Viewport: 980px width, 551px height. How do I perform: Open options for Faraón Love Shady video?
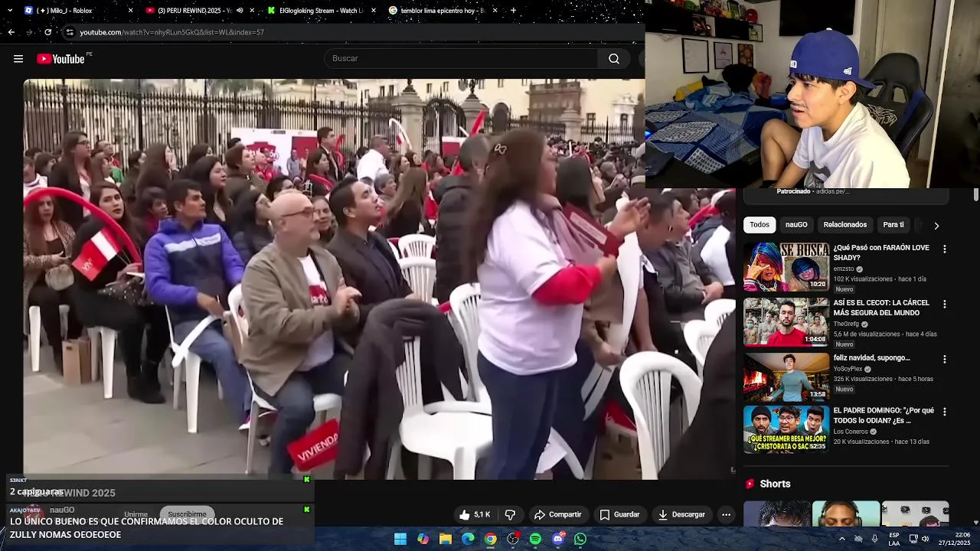pyautogui.click(x=944, y=249)
